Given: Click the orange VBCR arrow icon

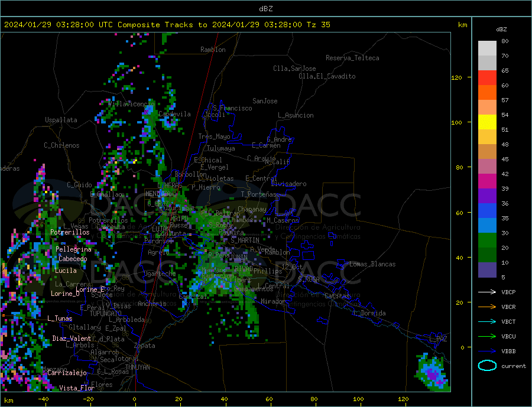Looking at the screenshot, I should pyautogui.click(x=487, y=307).
